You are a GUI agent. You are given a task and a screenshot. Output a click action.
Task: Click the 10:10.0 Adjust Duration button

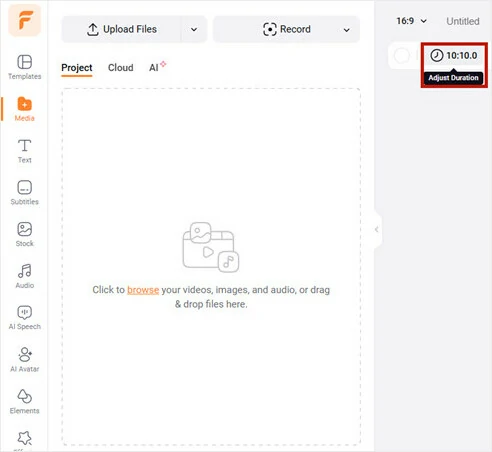point(454,56)
